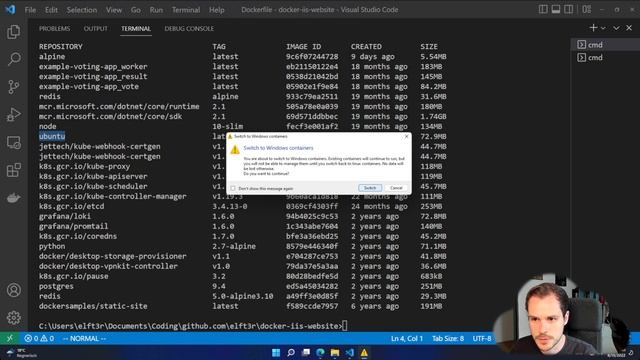The width and height of the screenshot is (640, 360).
Task: Open the Run and Debug view
Action: tap(13, 115)
